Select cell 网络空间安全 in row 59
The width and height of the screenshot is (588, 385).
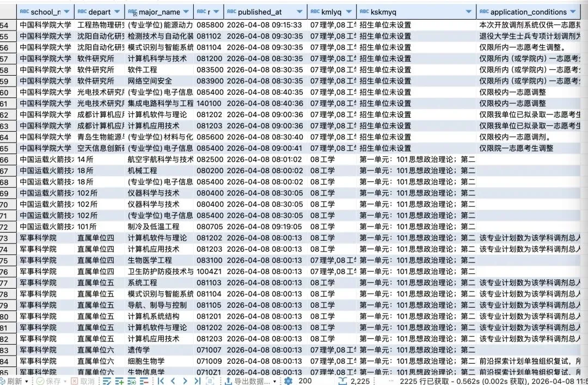tap(160, 81)
